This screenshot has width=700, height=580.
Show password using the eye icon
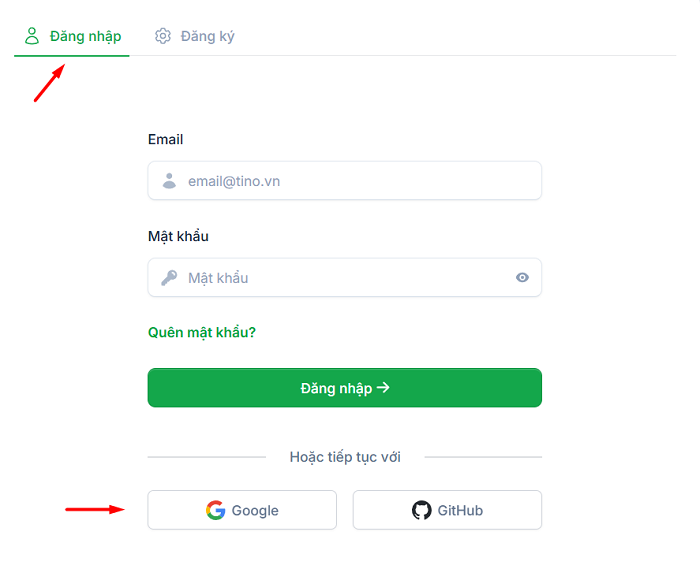pos(522,278)
